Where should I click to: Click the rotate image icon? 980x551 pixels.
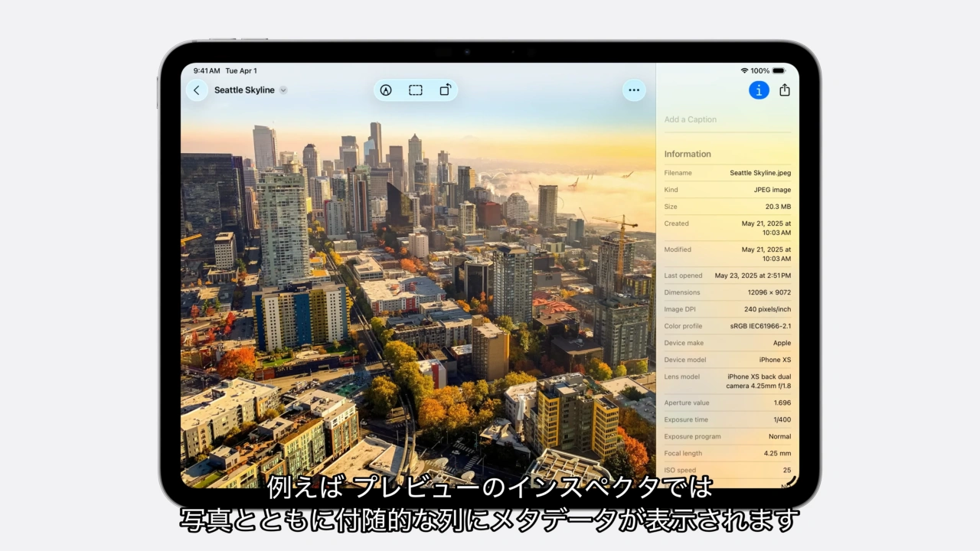click(446, 90)
